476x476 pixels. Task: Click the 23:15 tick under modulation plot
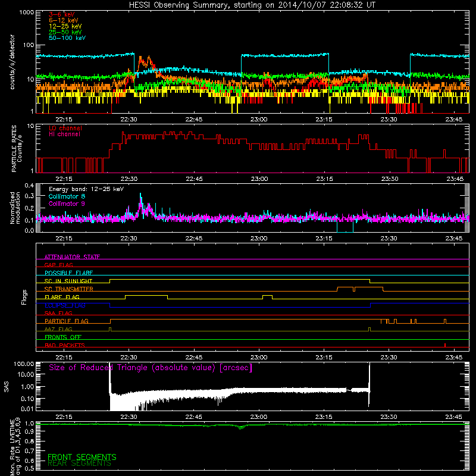(324, 239)
